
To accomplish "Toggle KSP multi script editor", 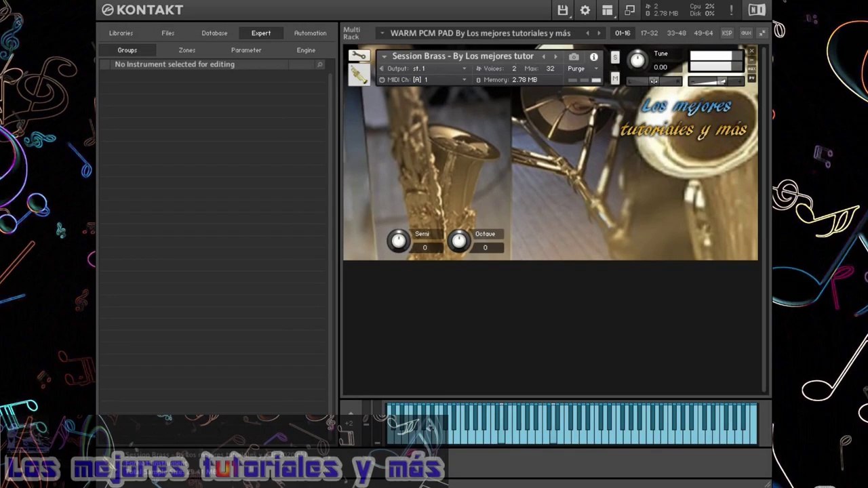I will [x=727, y=33].
